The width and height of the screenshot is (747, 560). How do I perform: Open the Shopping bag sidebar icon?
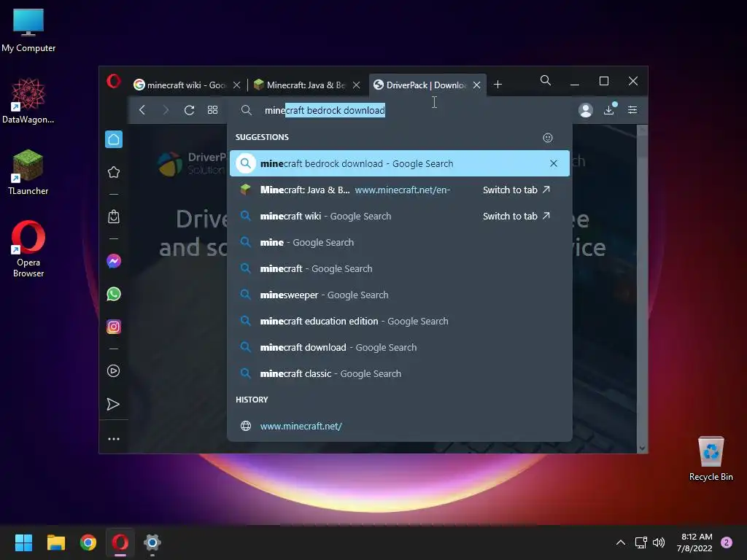click(114, 217)
